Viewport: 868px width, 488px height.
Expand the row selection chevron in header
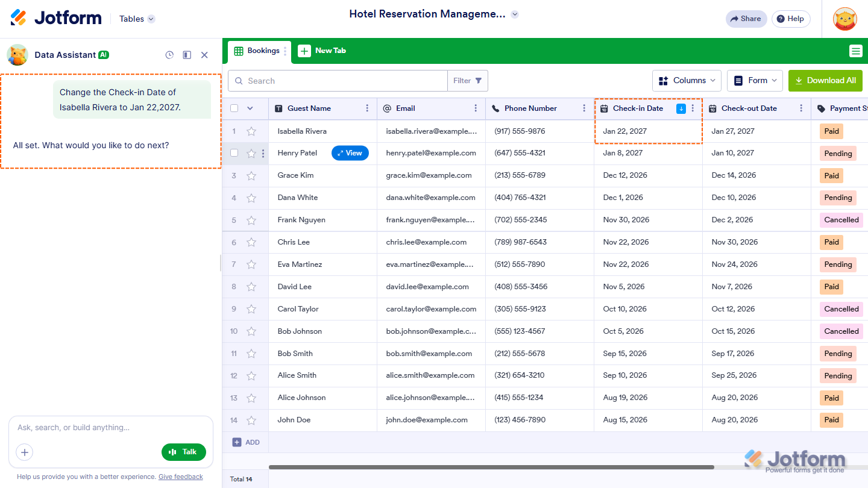pyautogui.click(x=250, y=108)
